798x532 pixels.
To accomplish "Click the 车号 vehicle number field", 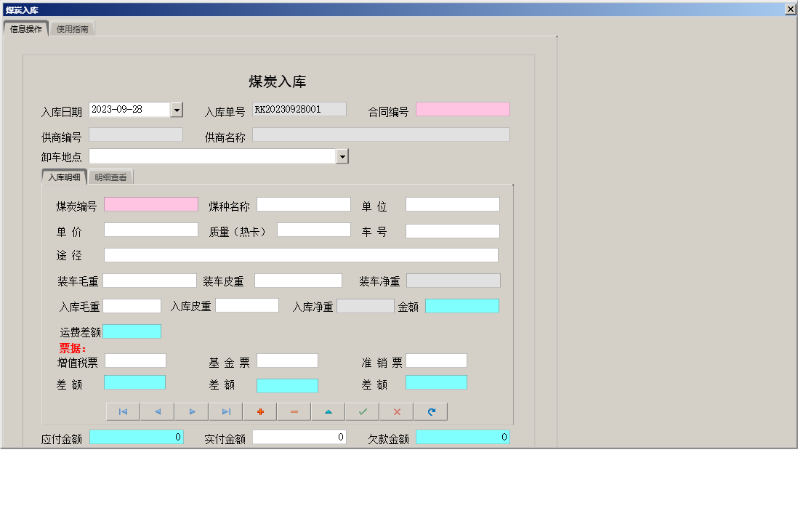I will (452, 230).
